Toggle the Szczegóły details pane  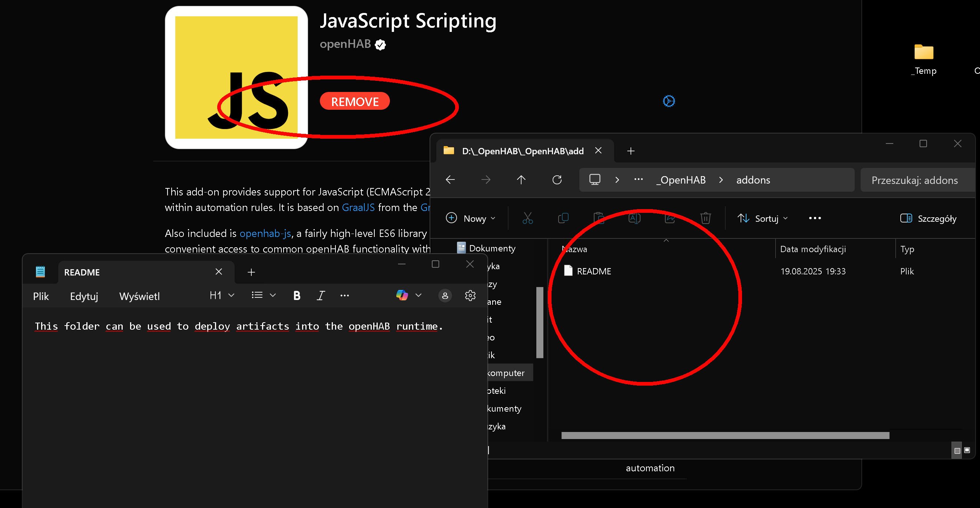click(x=928, y=218)
